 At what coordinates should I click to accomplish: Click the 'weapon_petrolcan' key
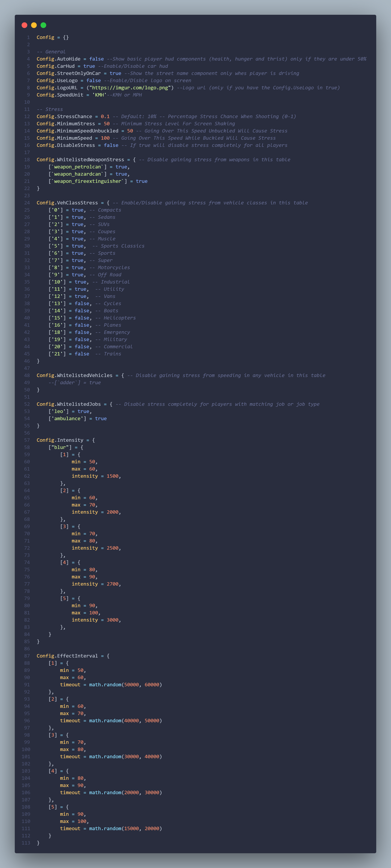tap(78, 167)
